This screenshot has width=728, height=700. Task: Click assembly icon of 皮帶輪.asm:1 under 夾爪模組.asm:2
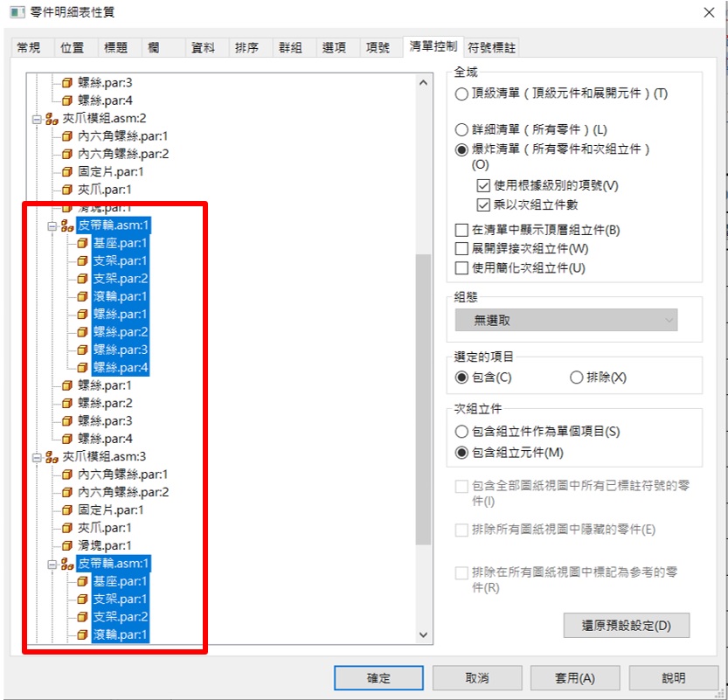click(67, 225)
